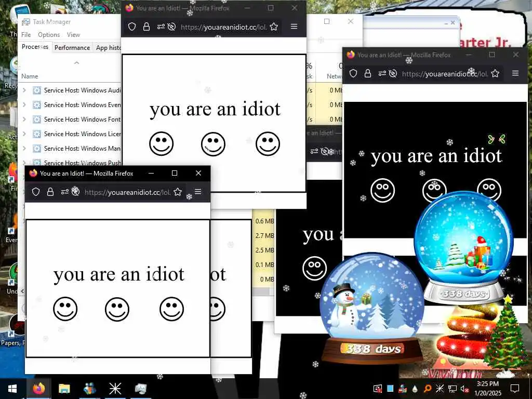Click the lock icon in active Firefox window

(x=50, y=192)
